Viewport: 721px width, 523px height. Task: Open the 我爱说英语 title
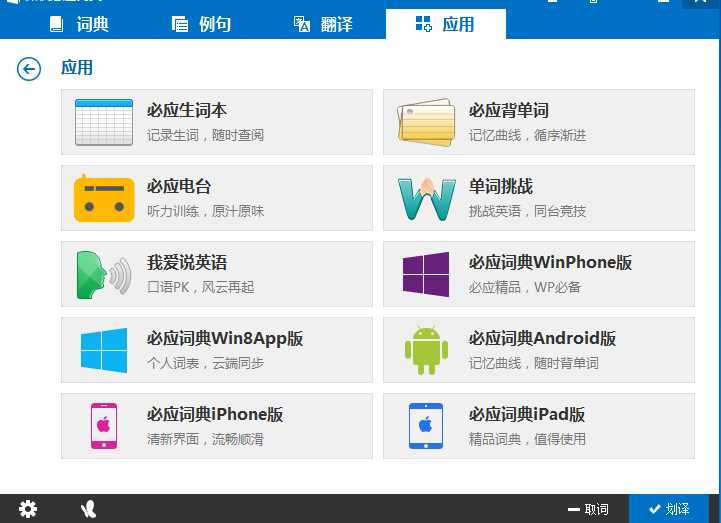point(187,263)
